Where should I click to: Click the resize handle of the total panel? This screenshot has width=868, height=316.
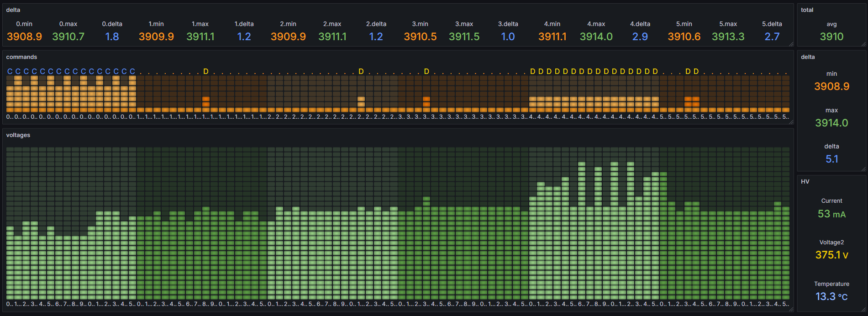(x=863, y=44)
